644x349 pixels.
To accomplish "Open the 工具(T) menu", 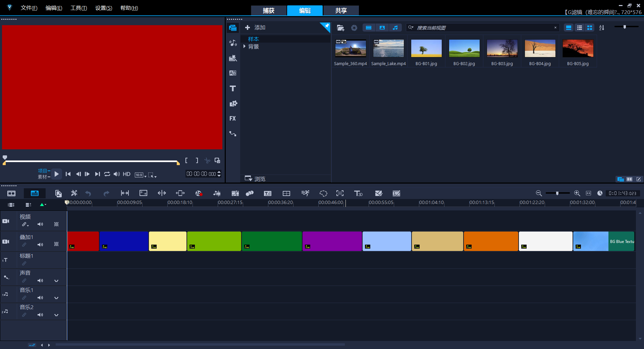I will click(78, 8).
